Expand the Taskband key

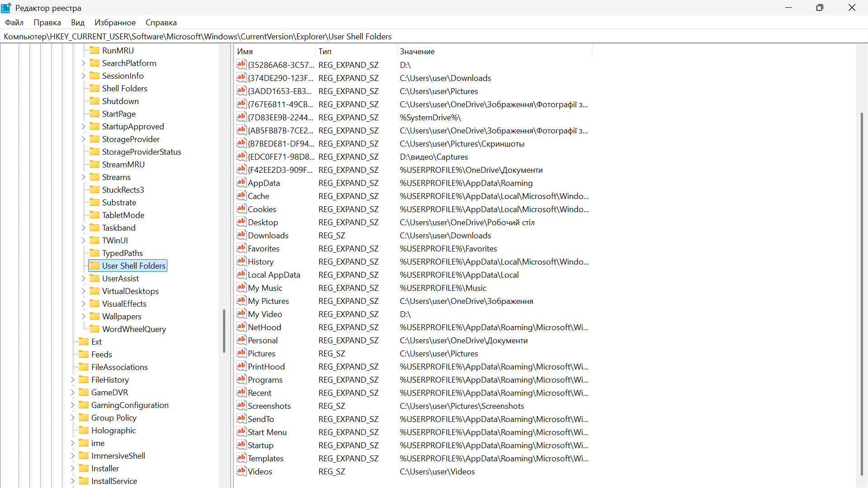point(83,228)
